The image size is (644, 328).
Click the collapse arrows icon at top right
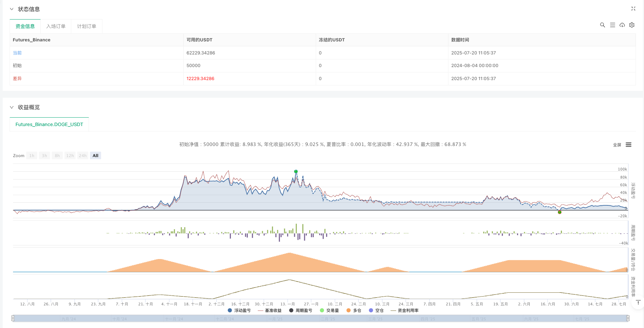[633, 8]
